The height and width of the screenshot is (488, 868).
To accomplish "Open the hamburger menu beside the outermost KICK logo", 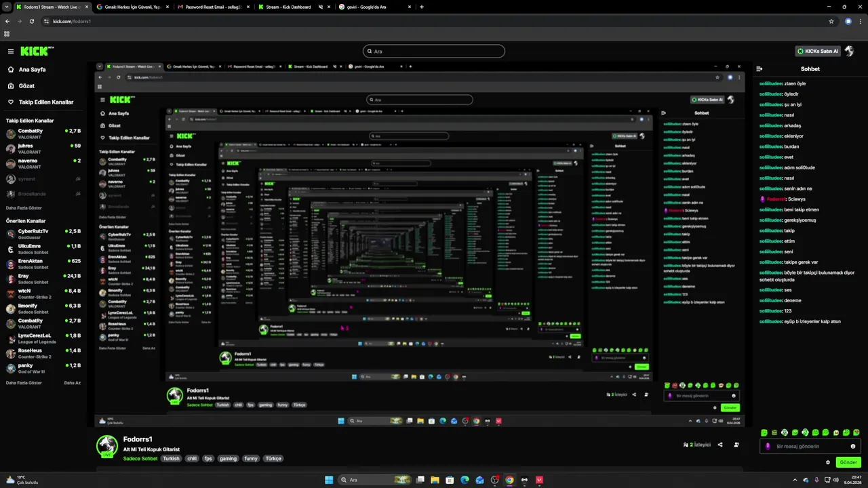I will [11, 52].
